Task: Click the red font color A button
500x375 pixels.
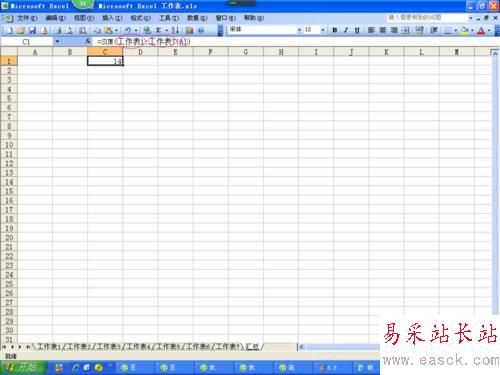Action: pyautogui.click(x=481, y=30)
